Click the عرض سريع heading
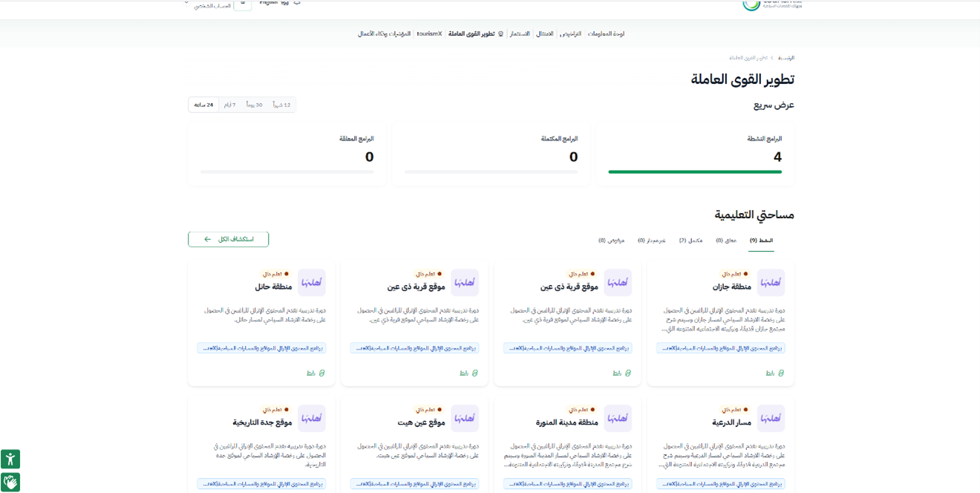 [x=774, y=105]
